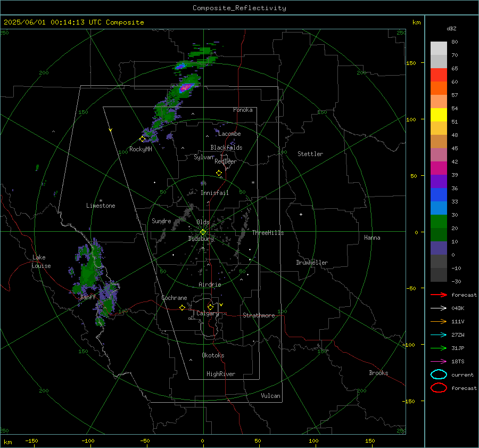The width and height of the screenshot is (479, 448).
Task: Click the Olds town label
Action: (203, 222)
